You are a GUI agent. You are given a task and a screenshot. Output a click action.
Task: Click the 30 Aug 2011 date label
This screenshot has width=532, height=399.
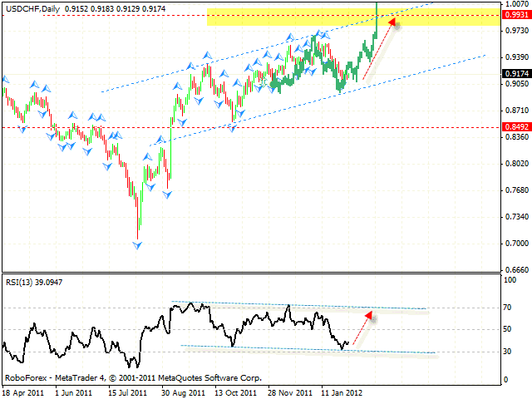coord(183,391)
